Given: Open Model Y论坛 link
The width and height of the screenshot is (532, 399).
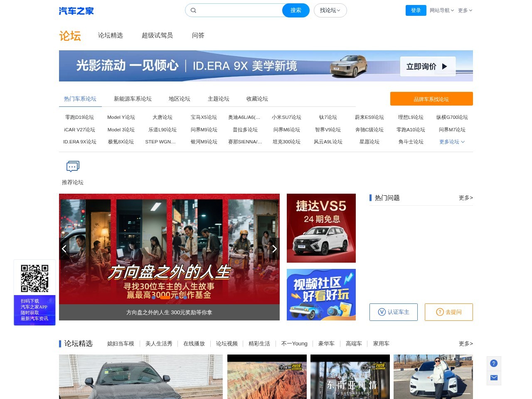Looking at the screenshot, I should click(x=121, y=117).
